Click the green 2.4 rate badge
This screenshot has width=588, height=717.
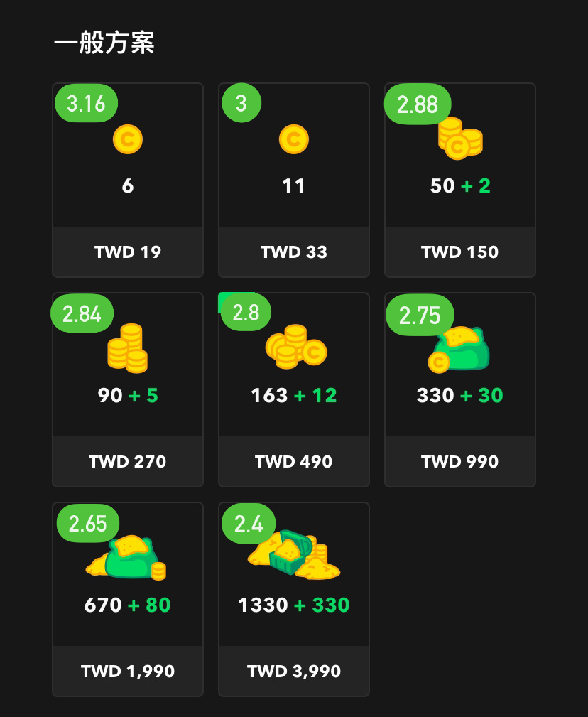pos(249,524)
